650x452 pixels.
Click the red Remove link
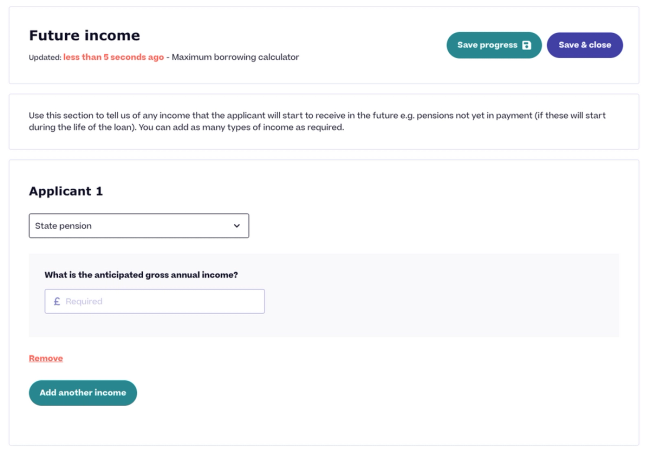[46, 358]
